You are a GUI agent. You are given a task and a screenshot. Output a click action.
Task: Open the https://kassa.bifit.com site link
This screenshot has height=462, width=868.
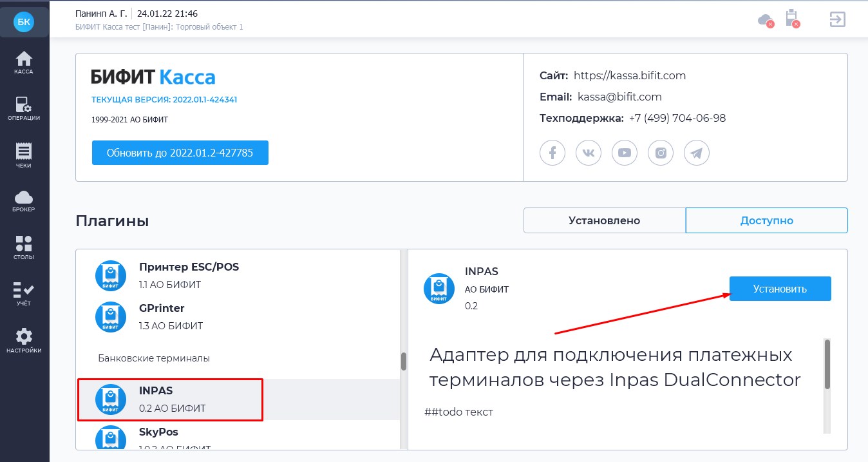[x=630, y=75]
